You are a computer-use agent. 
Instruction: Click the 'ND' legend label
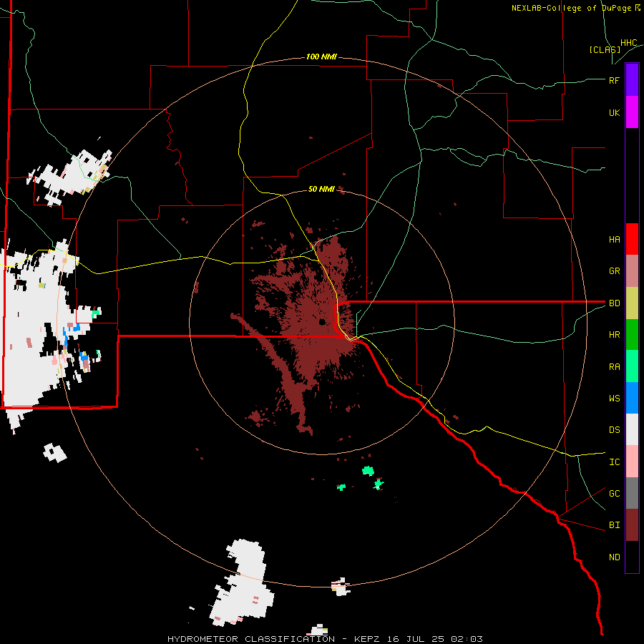point(615,557)
